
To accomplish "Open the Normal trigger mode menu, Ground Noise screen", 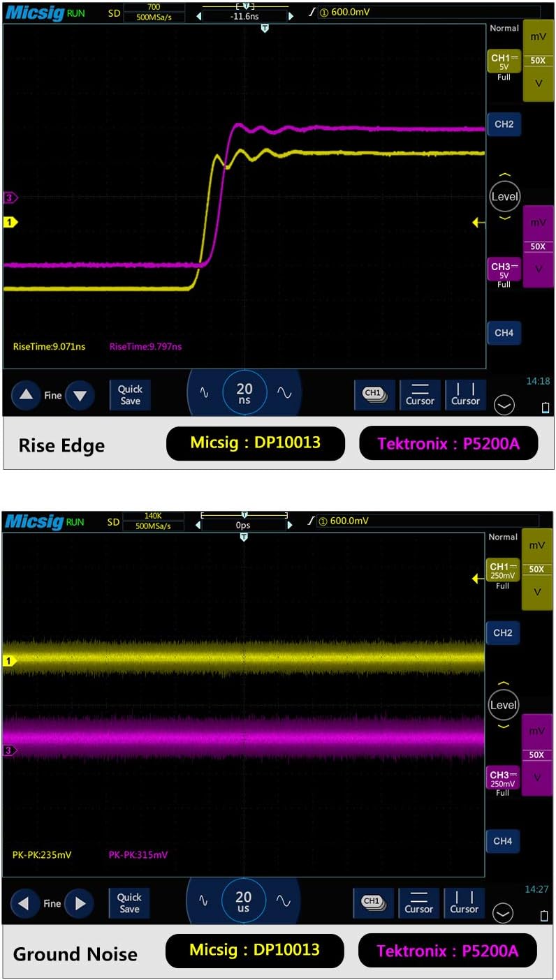I will (504, 537).
